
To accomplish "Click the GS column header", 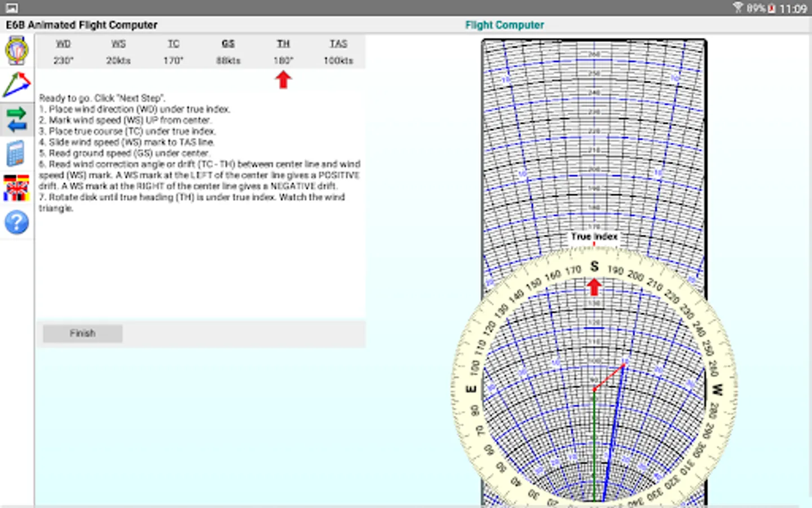I will click(x=228, y=43).
